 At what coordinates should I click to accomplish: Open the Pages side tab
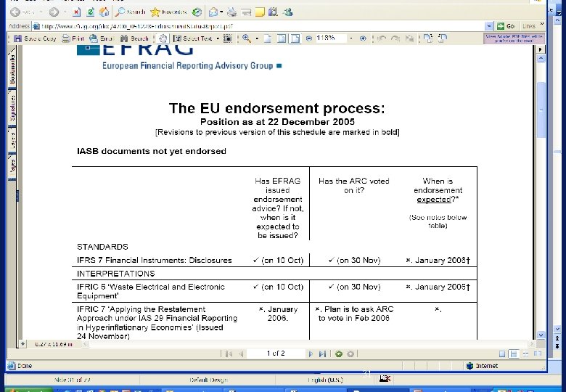[x=12, y=166]
